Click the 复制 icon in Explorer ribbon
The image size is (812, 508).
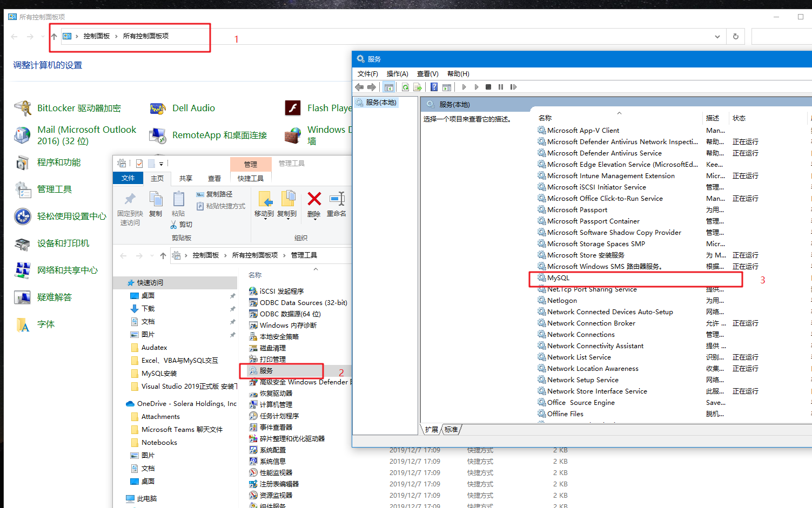(x=156, y=199)
